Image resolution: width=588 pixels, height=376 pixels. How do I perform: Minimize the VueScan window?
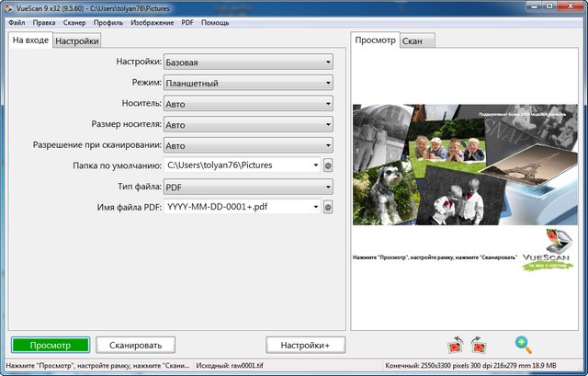(533, 6)
